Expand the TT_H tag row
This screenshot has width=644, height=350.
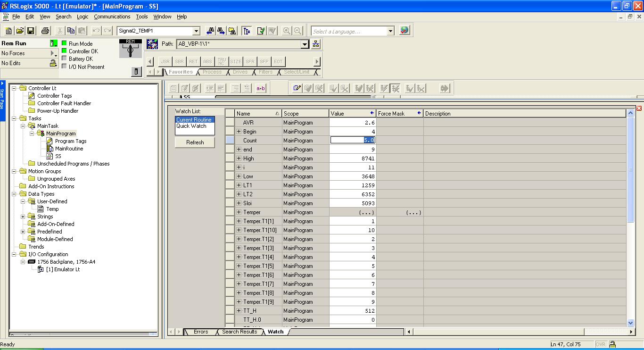click(x=239, y=311)
